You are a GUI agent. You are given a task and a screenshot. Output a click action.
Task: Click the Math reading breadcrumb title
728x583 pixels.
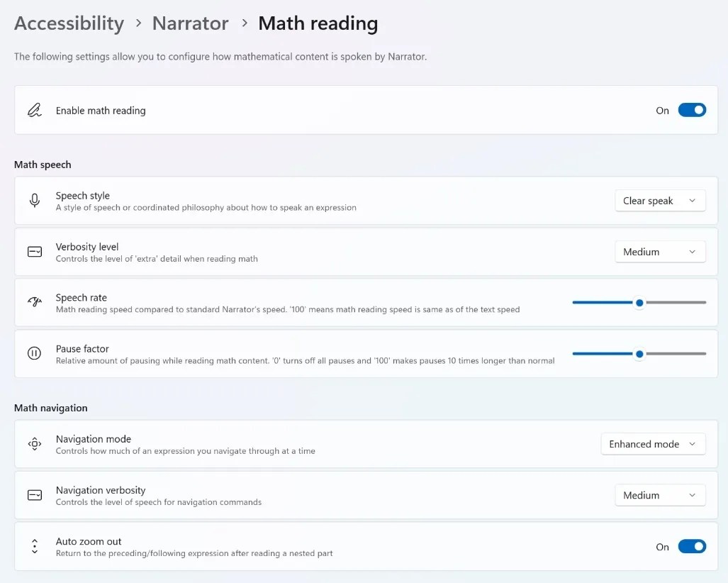tap(318, 23)
